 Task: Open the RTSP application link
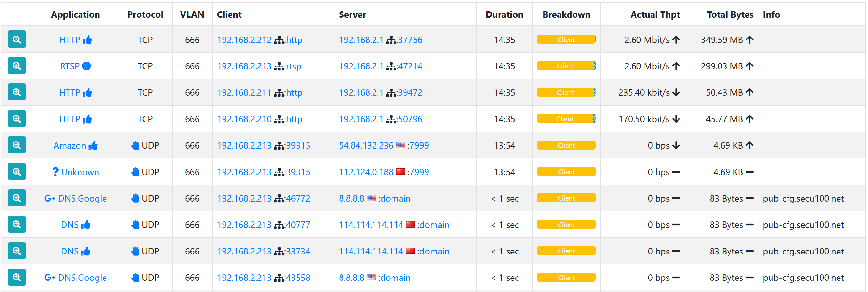click(70, 66)
